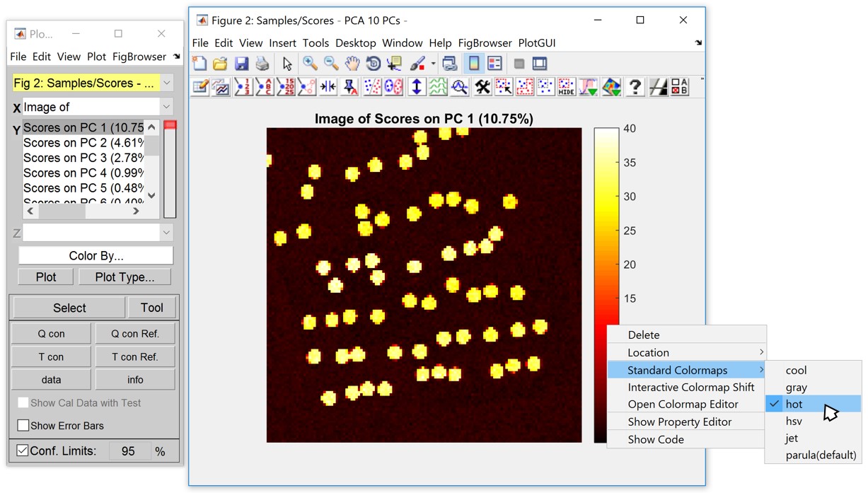Toggle the Insert Colorbar toolbar icon

point(473,64)
